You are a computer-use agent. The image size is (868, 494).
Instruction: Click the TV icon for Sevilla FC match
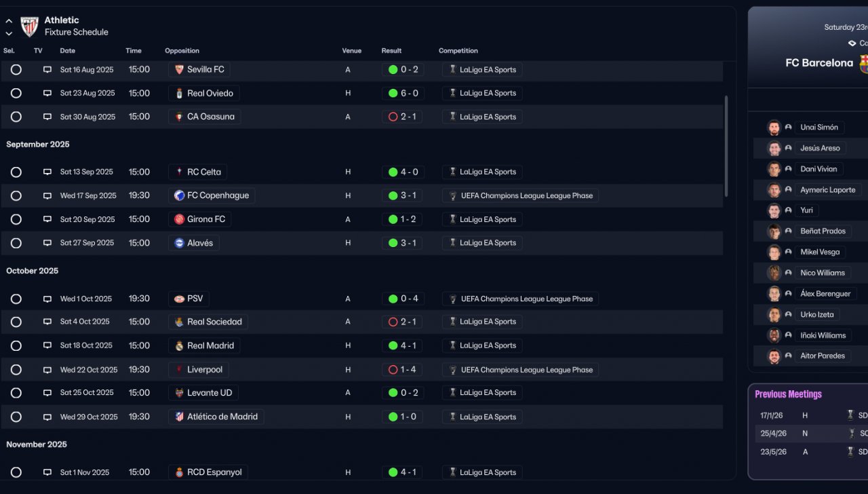click(47, 70)
